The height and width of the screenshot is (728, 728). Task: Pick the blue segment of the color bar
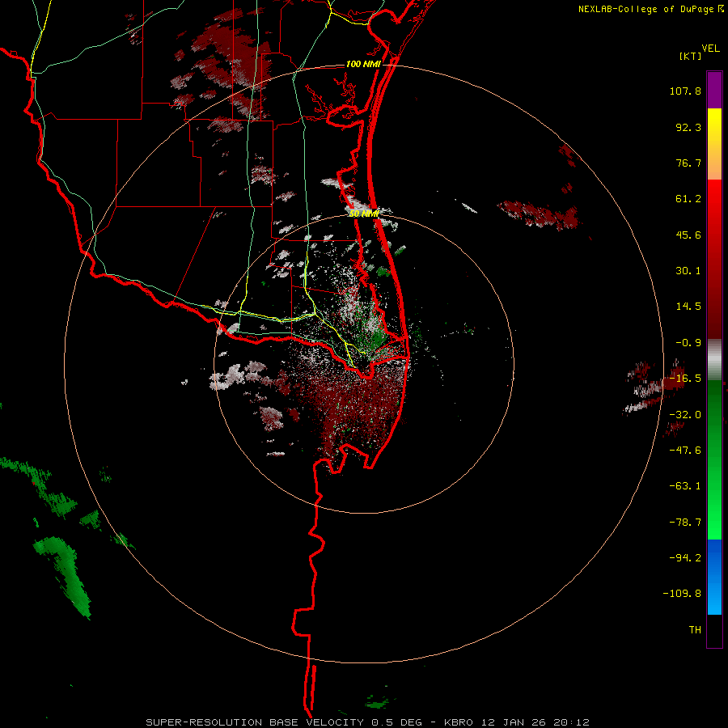tap(714, 577)
